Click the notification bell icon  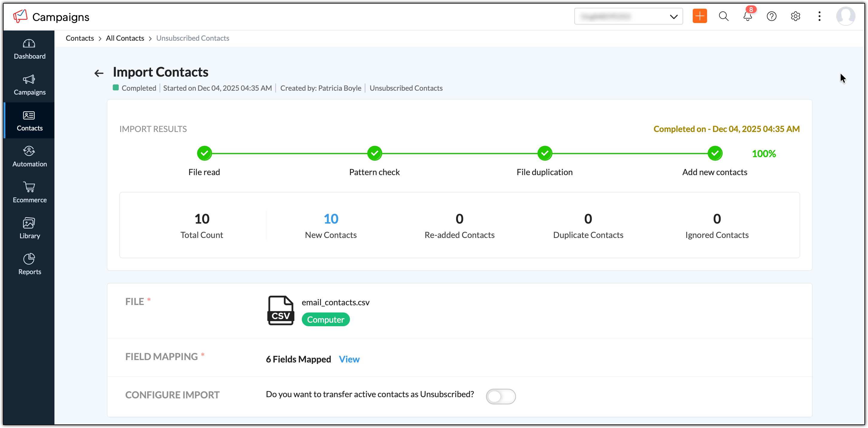pyautogui.click(x=747, y=16)
